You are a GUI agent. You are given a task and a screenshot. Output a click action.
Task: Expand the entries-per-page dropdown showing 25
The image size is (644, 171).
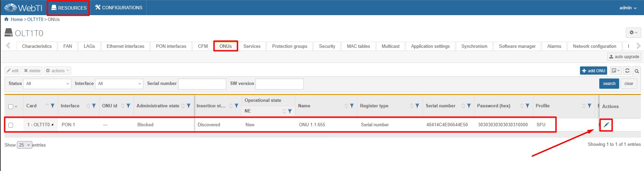(x=24, y=145)
